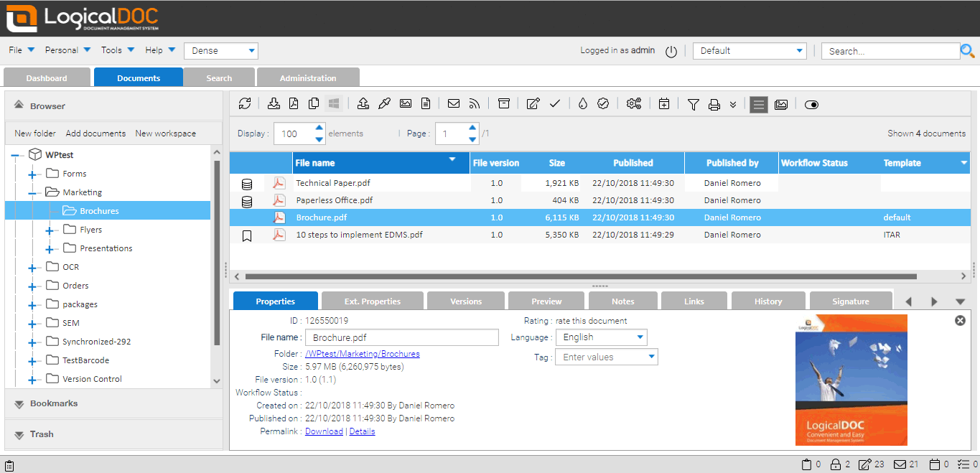The image size is (980, 473).
Task: Switch to the Versions tab
Action: pyautogui.click(x=465, y=300)
